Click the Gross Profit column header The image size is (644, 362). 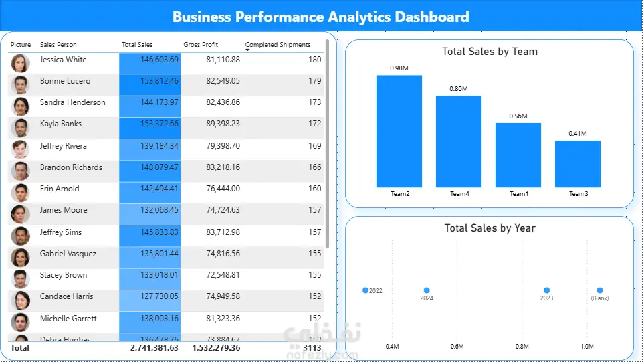click(201, 44)
